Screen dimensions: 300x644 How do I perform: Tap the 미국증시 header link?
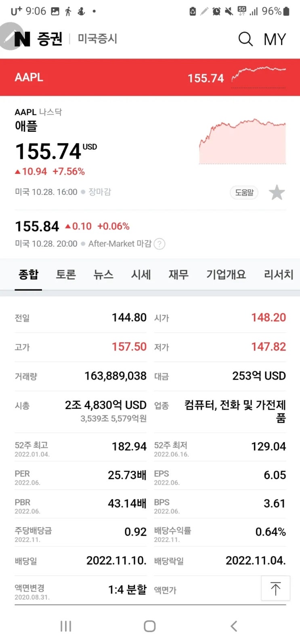(x=97, y=39)
